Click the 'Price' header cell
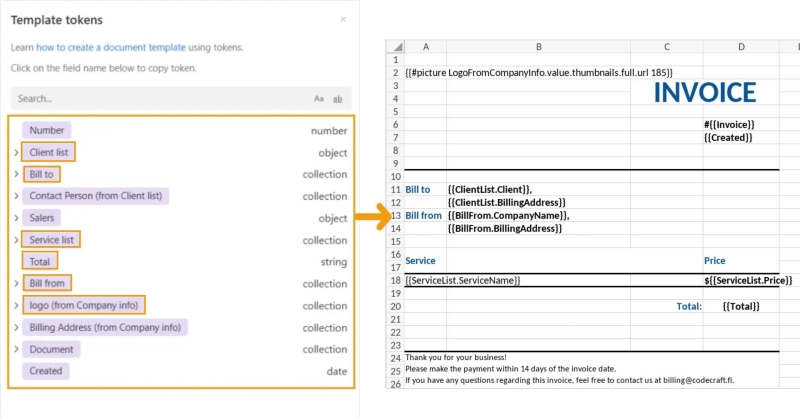 pos(741,260)
